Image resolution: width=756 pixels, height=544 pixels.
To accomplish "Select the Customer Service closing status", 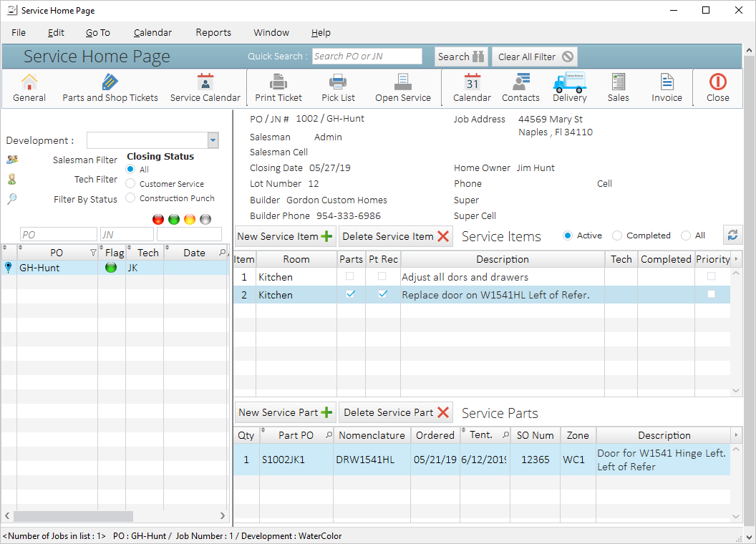I will click(x=130, y=184).
